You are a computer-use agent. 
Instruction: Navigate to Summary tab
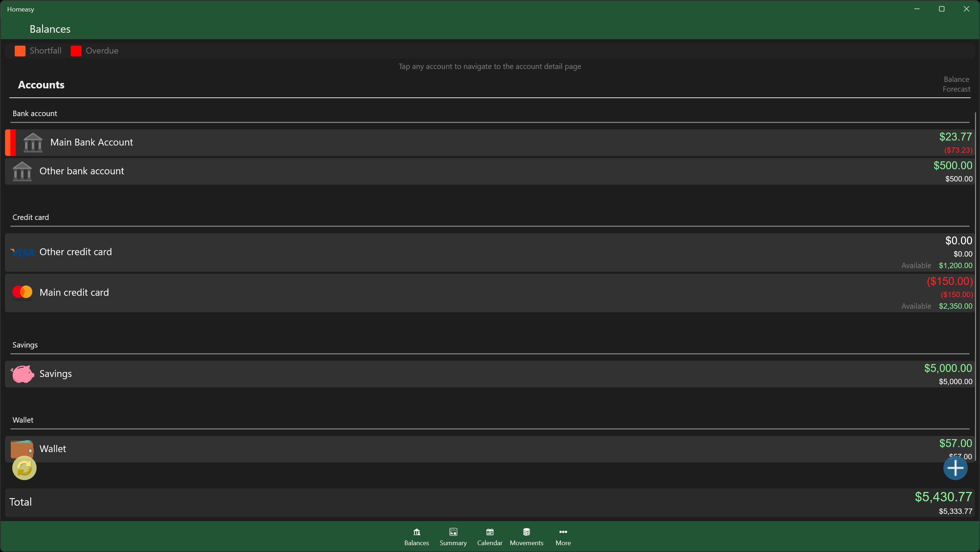(453, 537)
